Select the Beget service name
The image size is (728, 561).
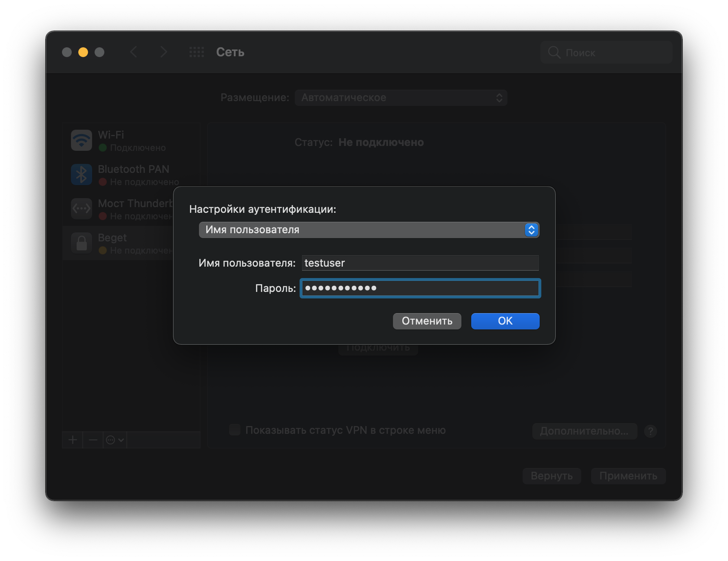coord(112,238)
